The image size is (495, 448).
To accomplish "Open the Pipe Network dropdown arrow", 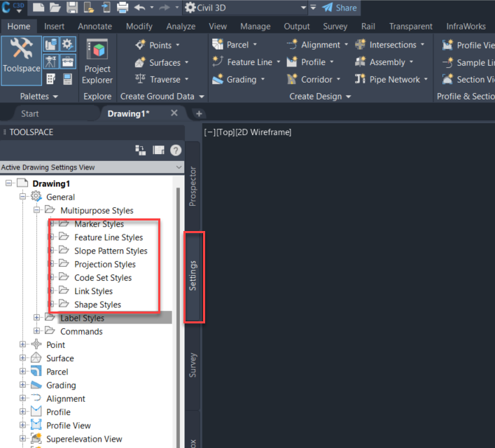I will click(x=426, y=79).
